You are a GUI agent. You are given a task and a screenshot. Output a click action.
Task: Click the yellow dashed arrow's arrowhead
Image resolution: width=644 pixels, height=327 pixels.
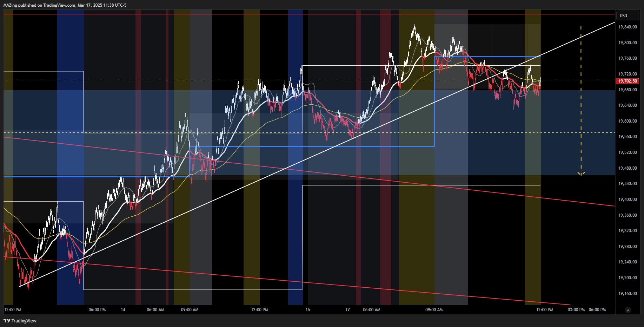pyautogui.click(x=581, y=174)
